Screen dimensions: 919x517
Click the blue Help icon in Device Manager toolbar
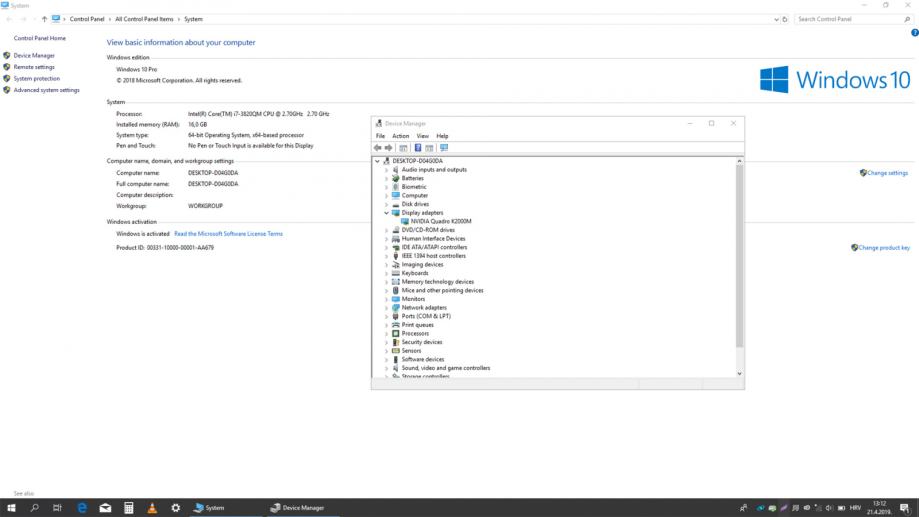point(418,148)
